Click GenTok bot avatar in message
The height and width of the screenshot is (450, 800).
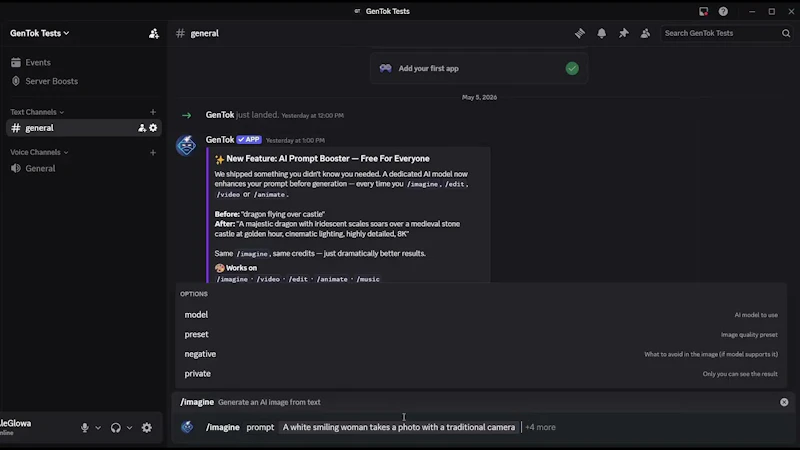click(186, 145)
